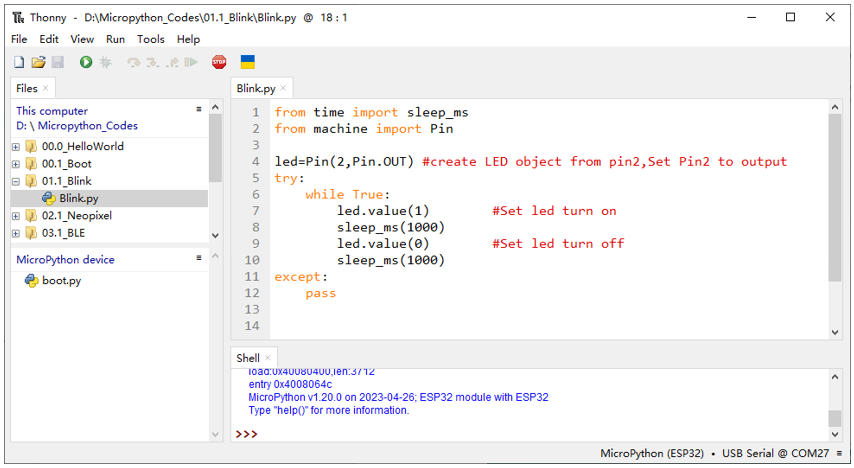The width and height of the screenshot is (854, 468).
Task: Collapse the 01.1_Blink folder
Action: click(16, 181)
